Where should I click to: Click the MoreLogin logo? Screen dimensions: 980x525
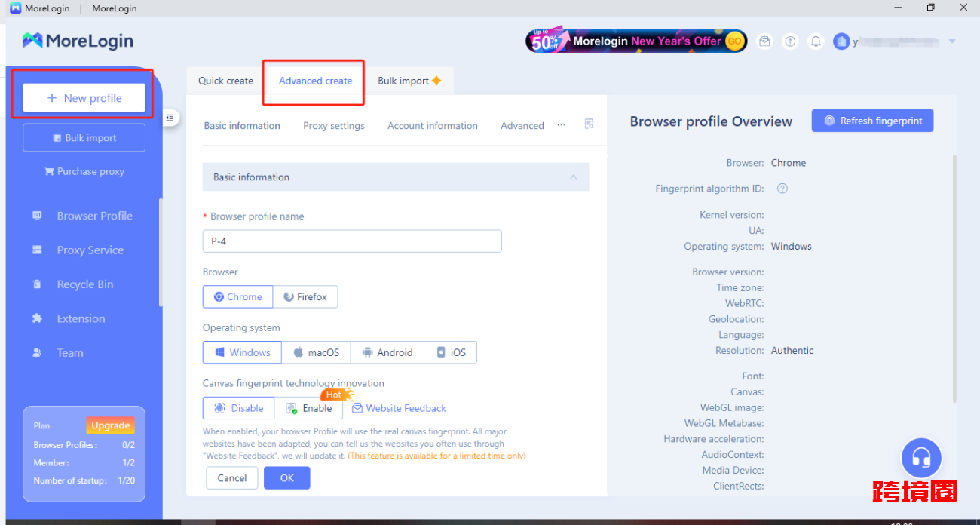(78, 41)
